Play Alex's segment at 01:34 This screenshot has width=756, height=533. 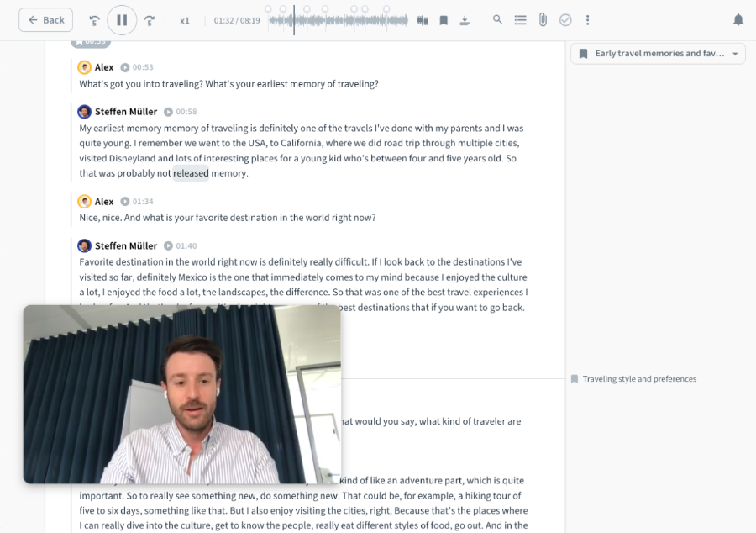tap(125, 202)
